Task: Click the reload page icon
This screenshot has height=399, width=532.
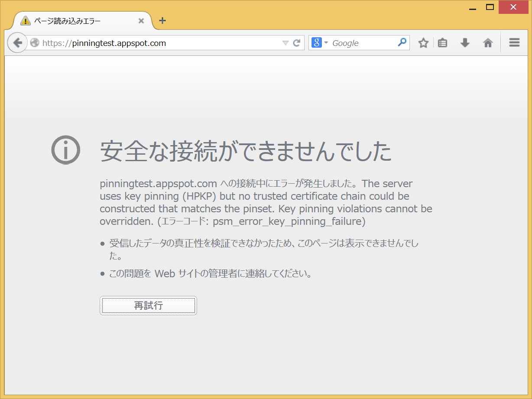Action: point(296,42)
